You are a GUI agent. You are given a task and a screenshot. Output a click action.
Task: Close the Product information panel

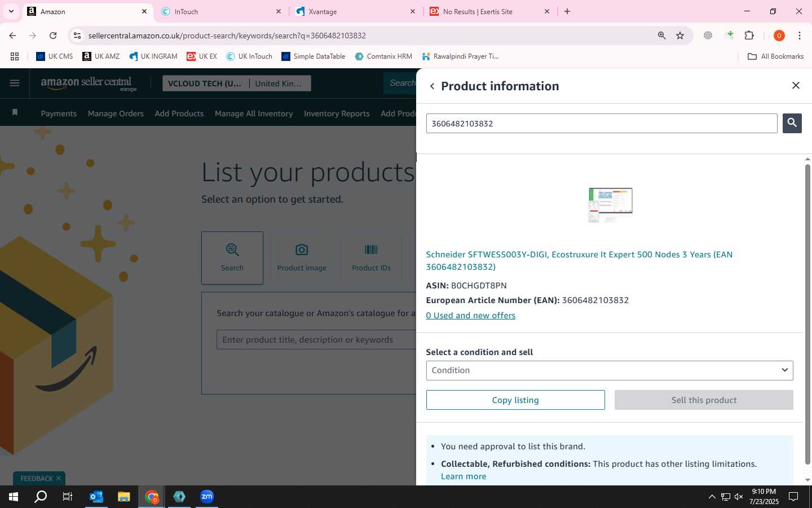click(796, 85)
